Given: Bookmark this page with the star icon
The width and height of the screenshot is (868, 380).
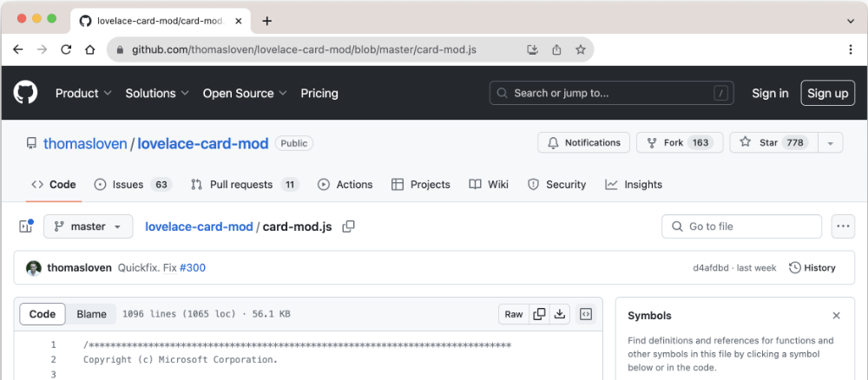Looking at the screenshot, I should (580, 49).
